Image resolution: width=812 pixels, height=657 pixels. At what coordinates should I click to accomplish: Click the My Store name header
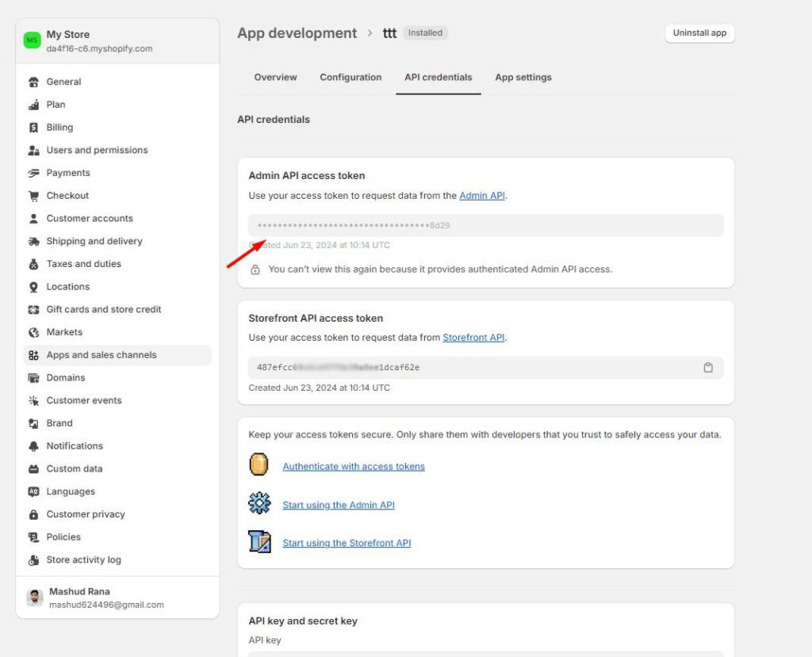(x=68, y=35)
